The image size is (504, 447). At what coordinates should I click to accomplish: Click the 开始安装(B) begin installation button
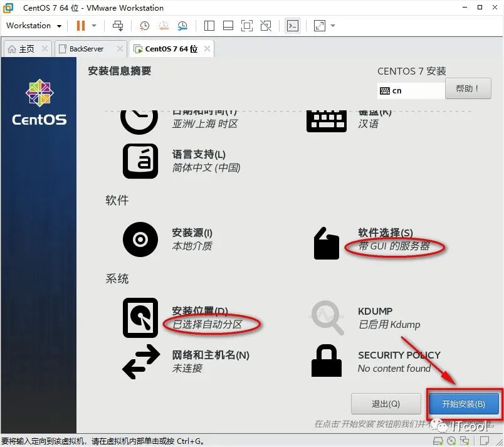tap(464, 404)
